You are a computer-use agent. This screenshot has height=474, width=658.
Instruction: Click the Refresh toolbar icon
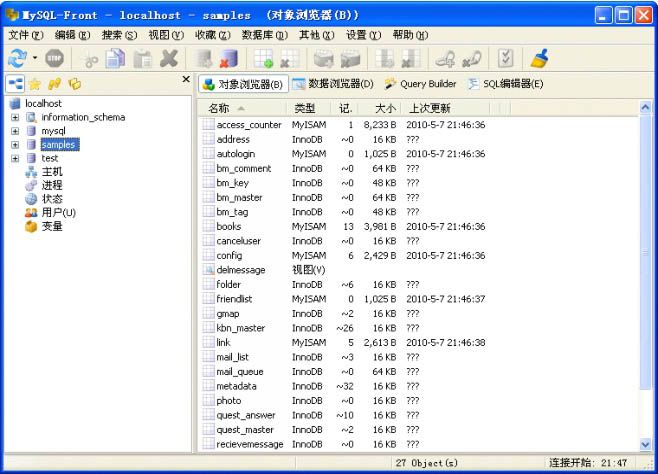click(x=18, y=58)
